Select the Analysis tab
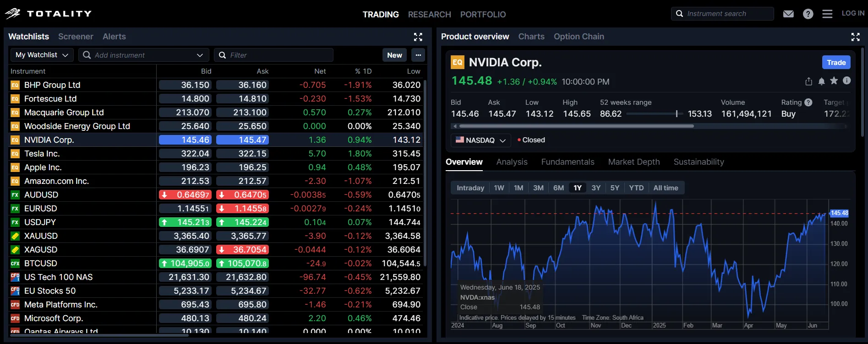Screen dimensions: 868x344 512,162
